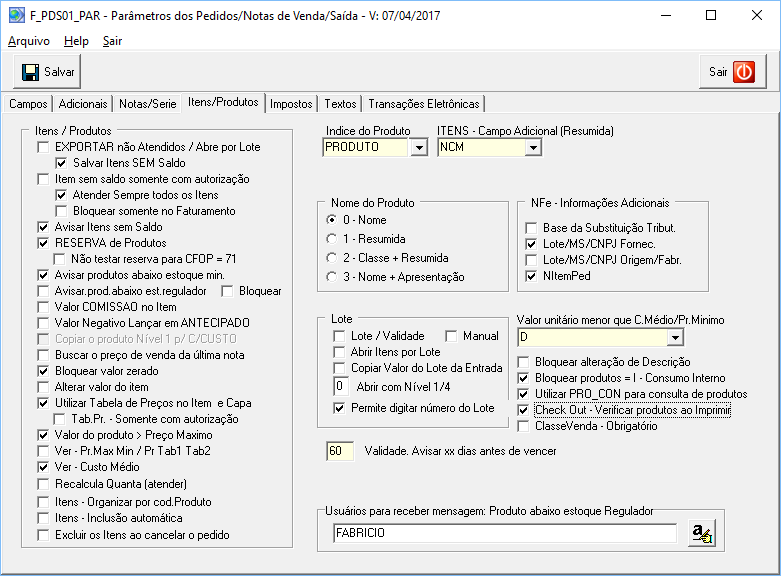Toggle Ver - Custo Médio checkbox
The height and width of the screenshot is (576, 781).
43,467
